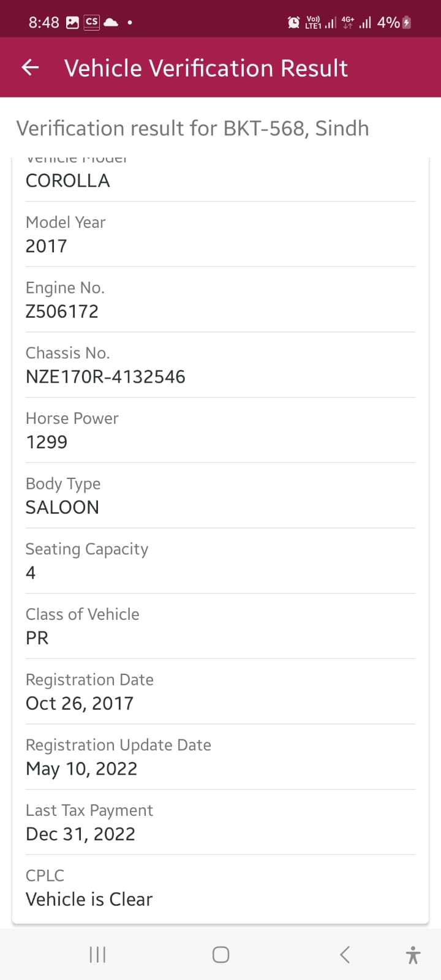Tap the Last Tax Payment date
This screenshot has height=980, width=441.
[x=80, y=834]
